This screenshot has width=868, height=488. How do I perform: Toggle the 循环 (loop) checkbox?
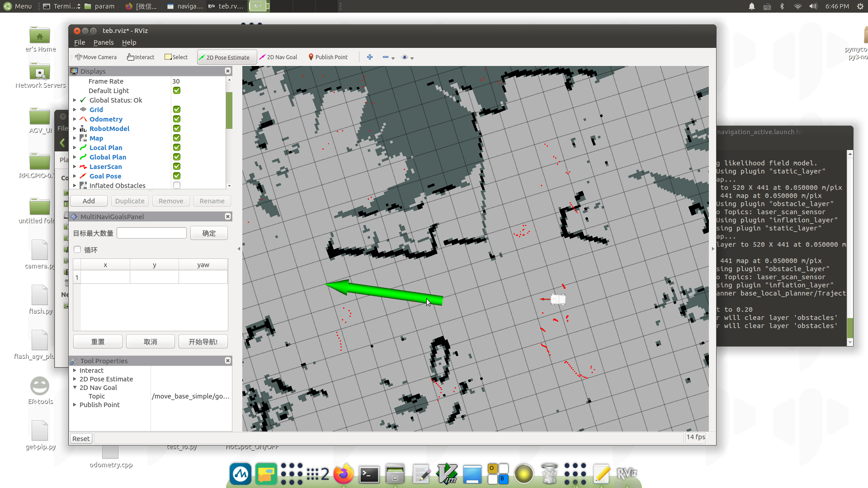point(77,249)
